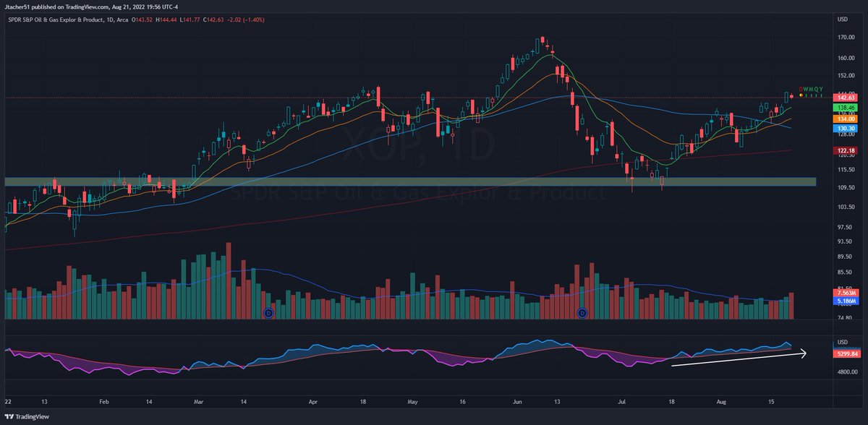Click the 115.50 price axis tick
This screenshot has width=868, height=425.
846,169
